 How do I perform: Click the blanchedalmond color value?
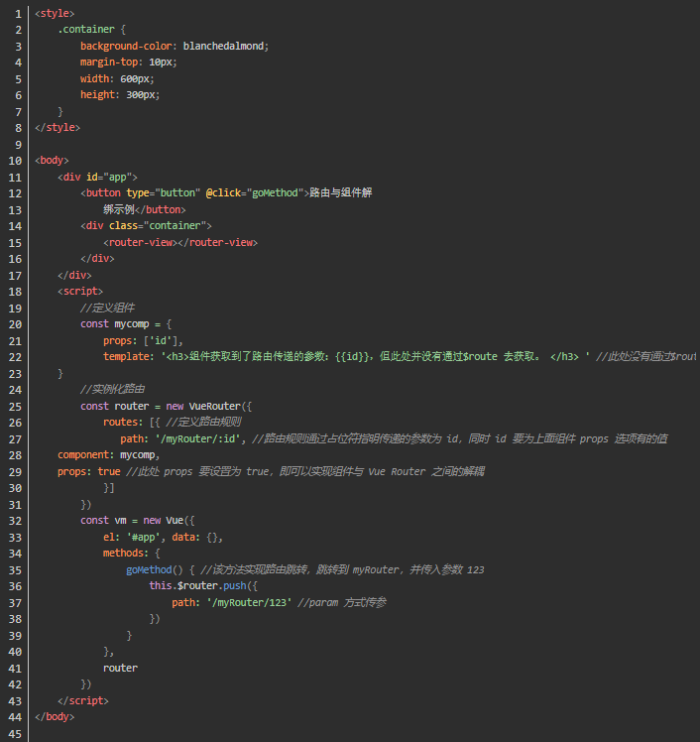click(x=226, y=46)
